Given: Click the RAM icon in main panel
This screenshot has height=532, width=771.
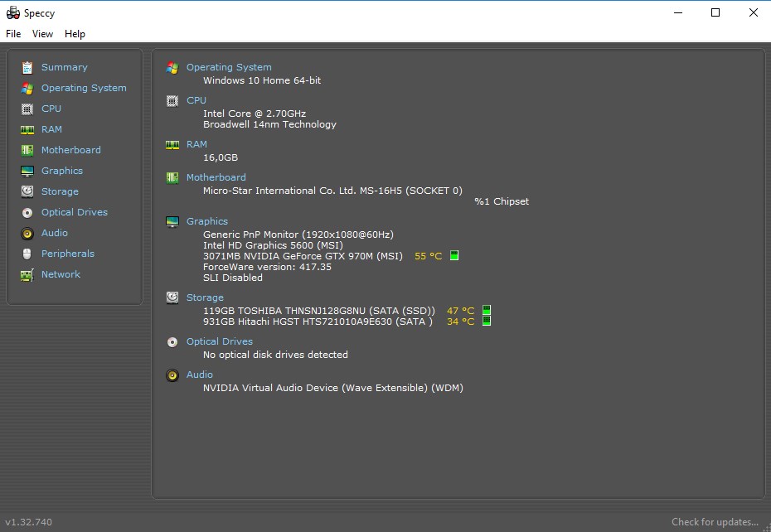Looking at the screenshot, I should pos(172,144).
